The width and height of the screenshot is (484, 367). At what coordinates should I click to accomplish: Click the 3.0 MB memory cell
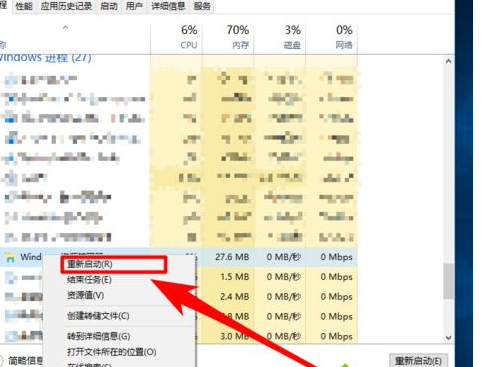tap(235, 336)
